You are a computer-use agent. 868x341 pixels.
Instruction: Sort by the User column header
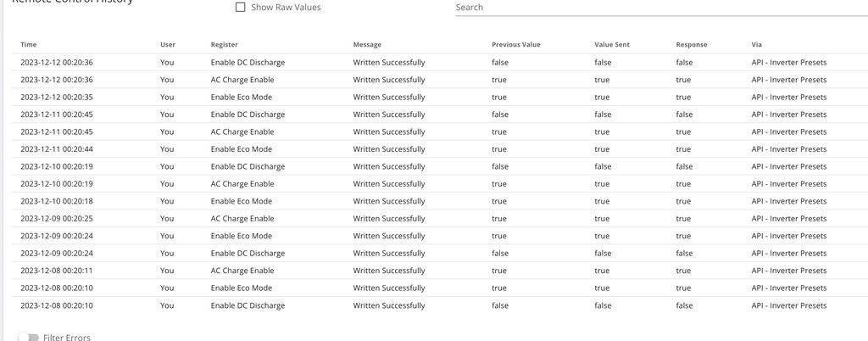[x=168, y=44]
